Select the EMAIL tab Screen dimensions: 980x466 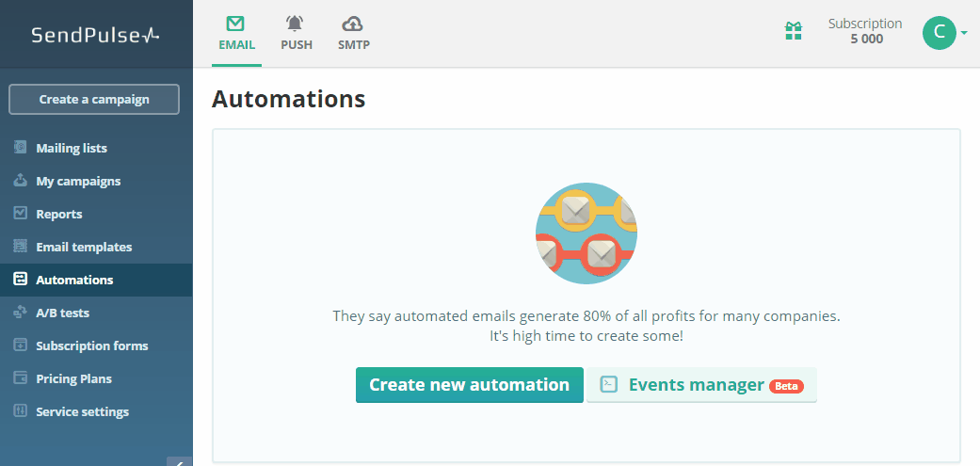coord(236,33)
